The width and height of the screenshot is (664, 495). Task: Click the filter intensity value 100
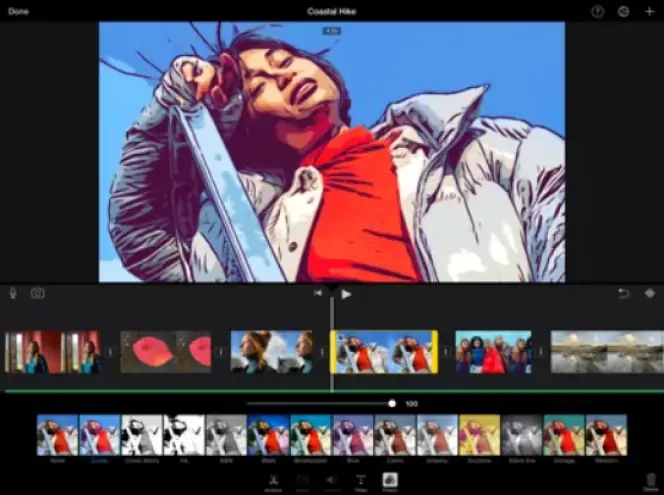(412, 404)
